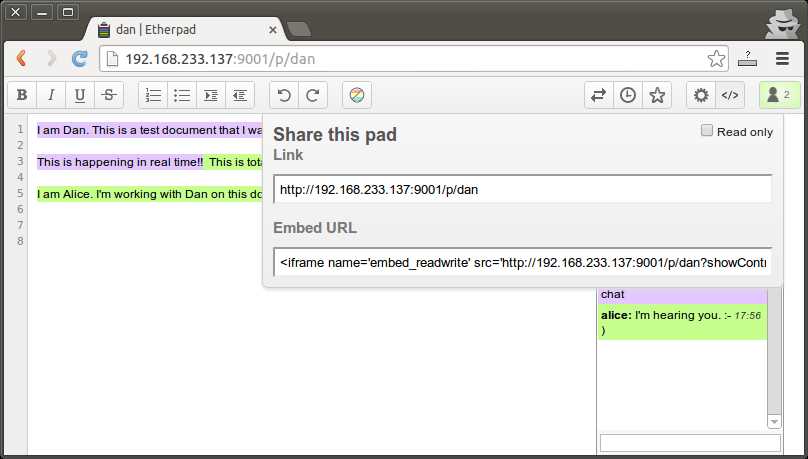The height and width of the screenshot is (459, 808).
Task: Clear authorship colors
Action: pyautogui.click(x=357, y=95)
